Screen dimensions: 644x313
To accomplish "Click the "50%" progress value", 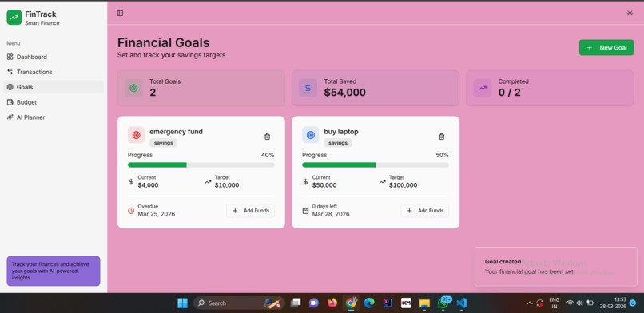I will click(443, 155).
